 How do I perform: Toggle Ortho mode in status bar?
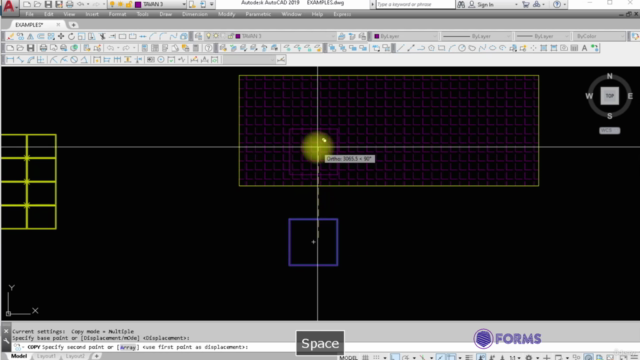[x=394, y=358]
